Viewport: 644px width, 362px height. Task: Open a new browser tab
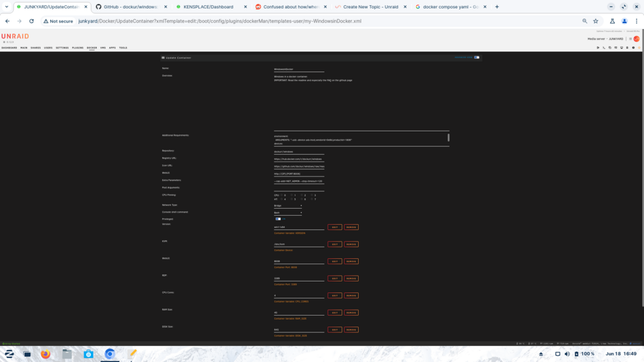click(497, 6)
